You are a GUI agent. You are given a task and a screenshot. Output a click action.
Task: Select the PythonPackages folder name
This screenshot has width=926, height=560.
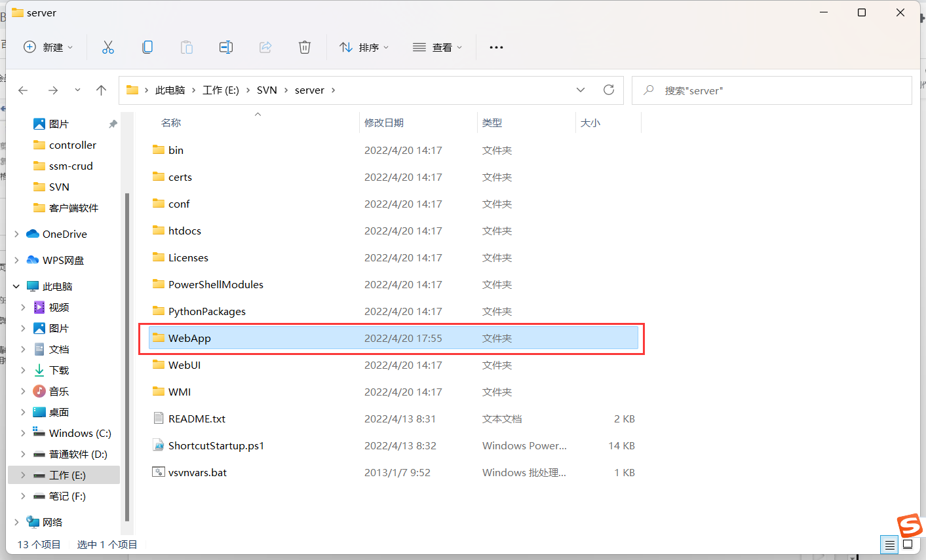pyautogui.click(x=207, y=311)
